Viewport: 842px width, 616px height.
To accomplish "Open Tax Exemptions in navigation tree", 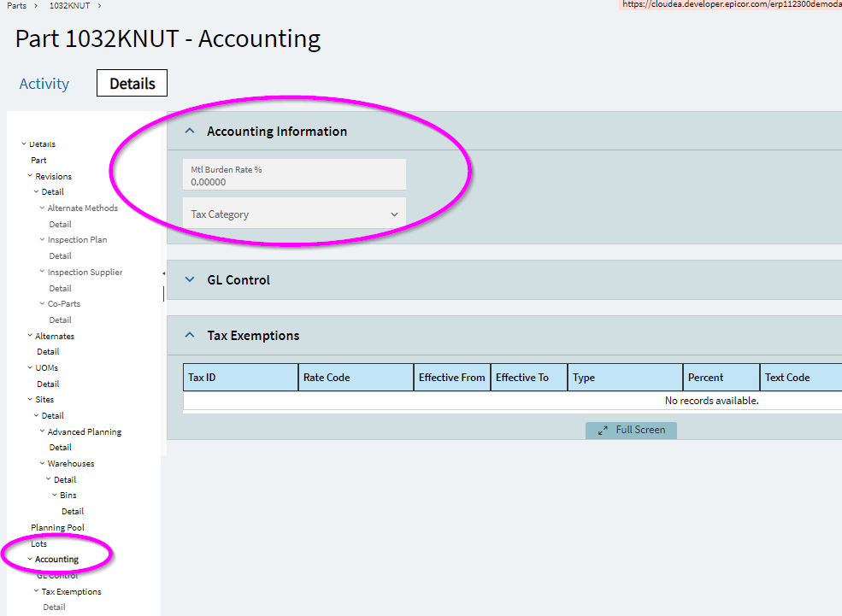I will [x=72, y=591].
